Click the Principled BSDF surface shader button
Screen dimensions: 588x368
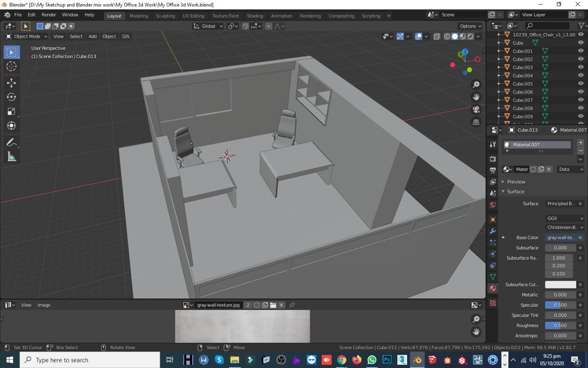click(561, 203)
